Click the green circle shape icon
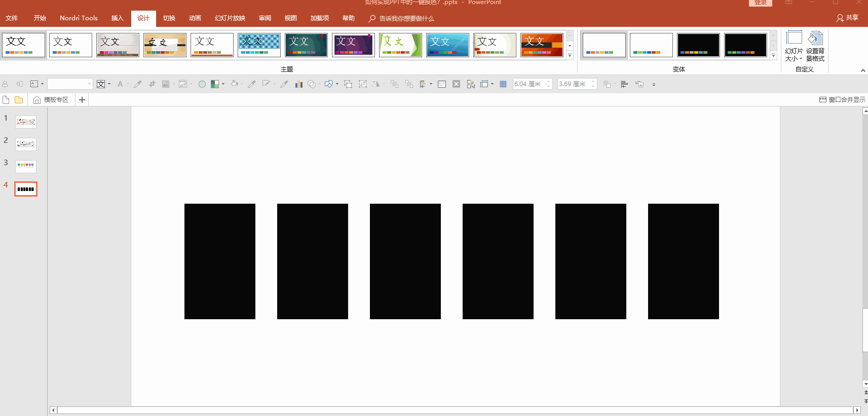The width and height of the screenshot is (868, 416). pos(202,84)
